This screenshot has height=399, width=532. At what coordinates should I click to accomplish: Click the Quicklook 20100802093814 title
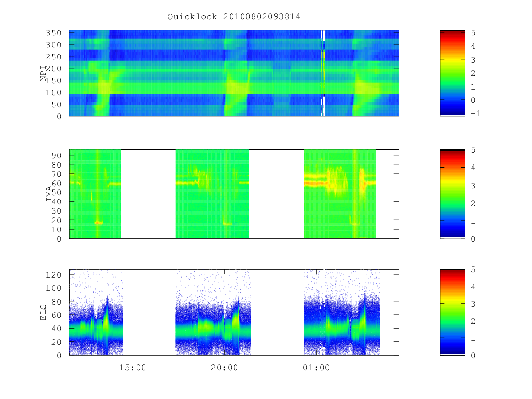(x=234, y=17)
